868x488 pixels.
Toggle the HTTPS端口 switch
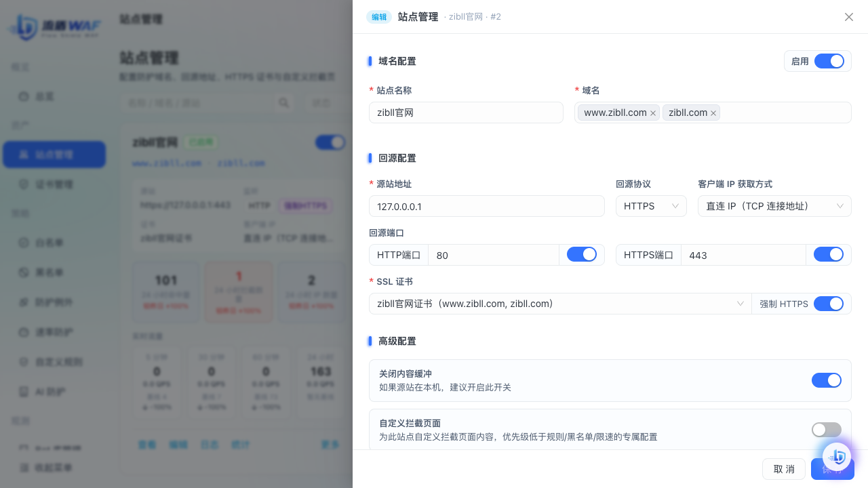pos(829,254)
